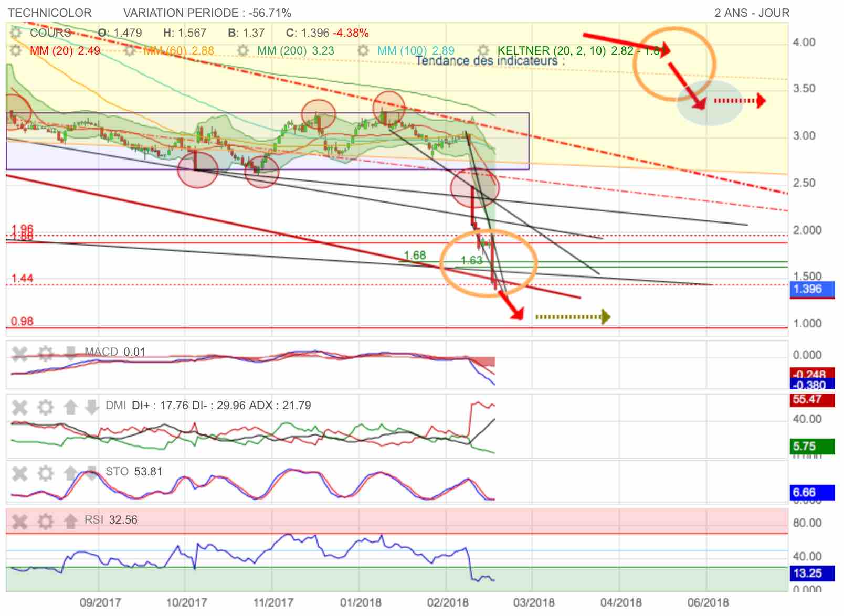Click the 09/2017 date axis label
Screen dimensions: 844x616
[100, 602]
